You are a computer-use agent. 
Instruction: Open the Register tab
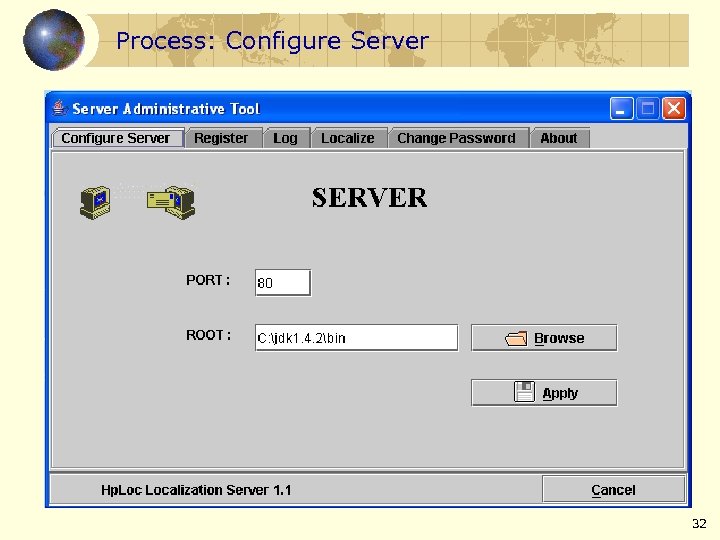click(x=224, y=138)
